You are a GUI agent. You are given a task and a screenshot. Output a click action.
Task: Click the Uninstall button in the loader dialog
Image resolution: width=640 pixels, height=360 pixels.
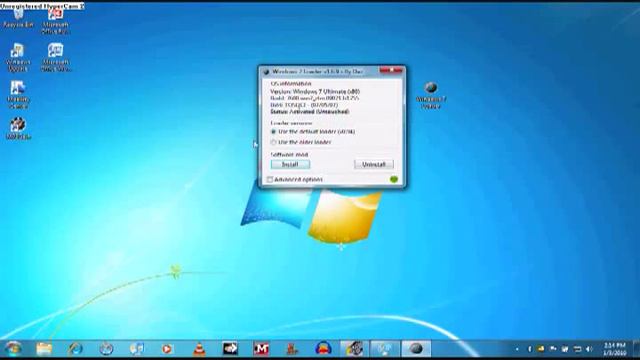pyautogui.click(x=374, y=164)
